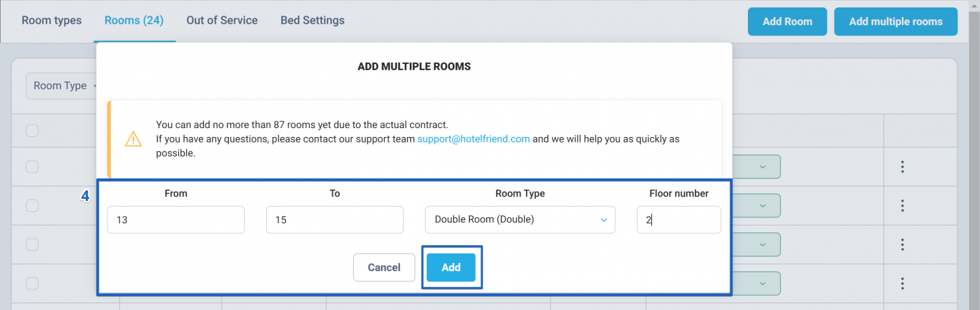Go to the Bed Settings tab
The image size is (980, 310).
tap(312, 20)
